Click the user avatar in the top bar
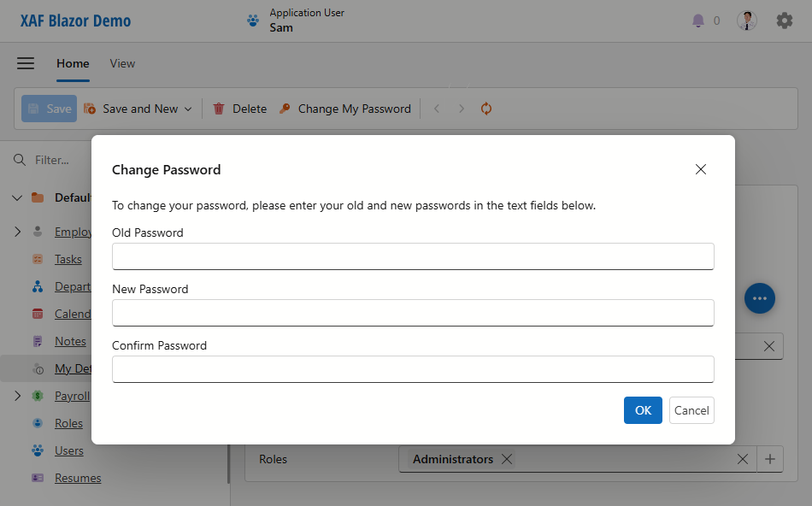Screen dimensions: 812x506 [746, 20]
